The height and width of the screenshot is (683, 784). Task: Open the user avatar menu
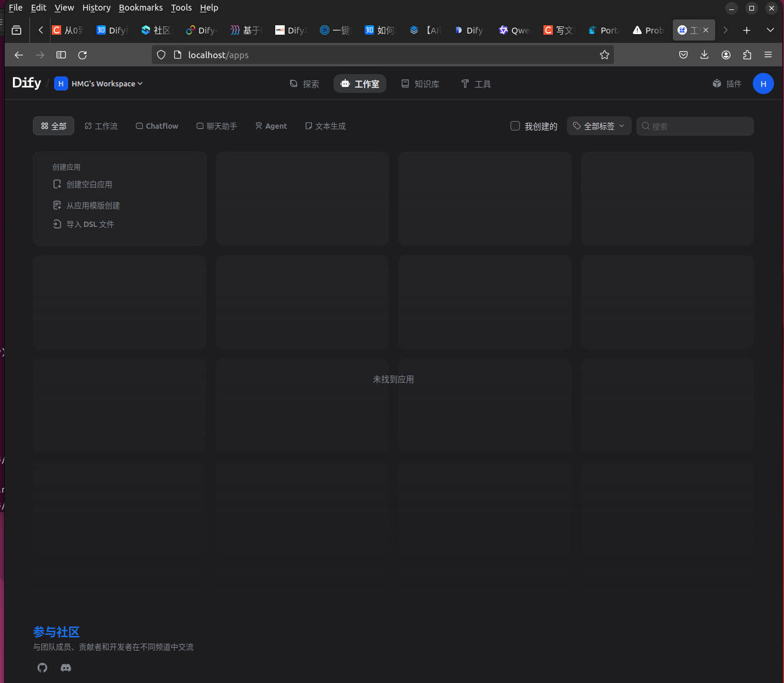click(763, 83)
